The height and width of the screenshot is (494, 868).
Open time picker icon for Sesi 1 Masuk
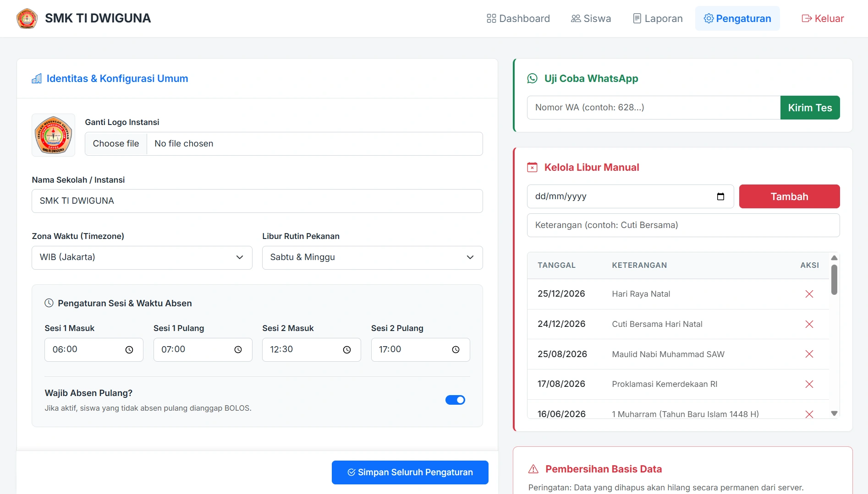click(x=129, y=350)
